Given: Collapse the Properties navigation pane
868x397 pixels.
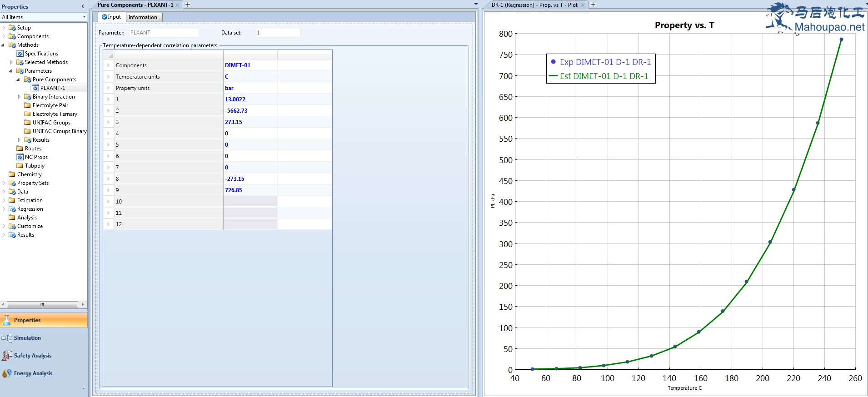Looking at the screenshot, I should click(82, 6).
